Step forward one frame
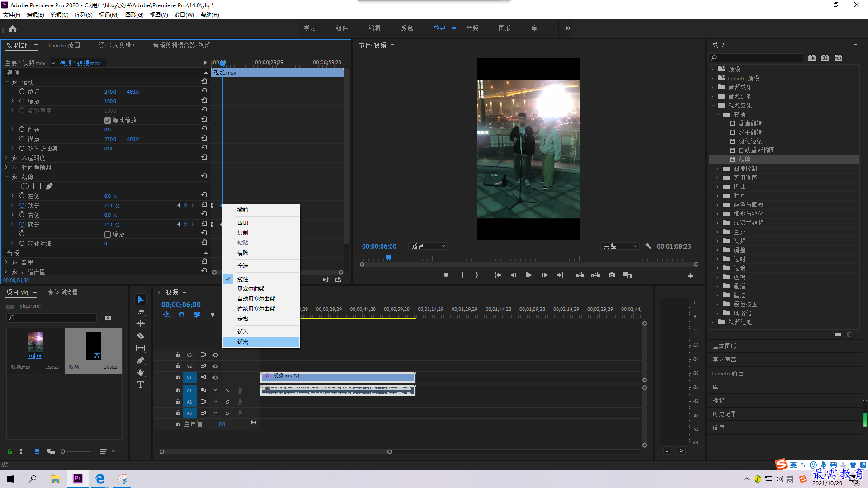This screenshot has width=868, height=488. coord(545,275)
